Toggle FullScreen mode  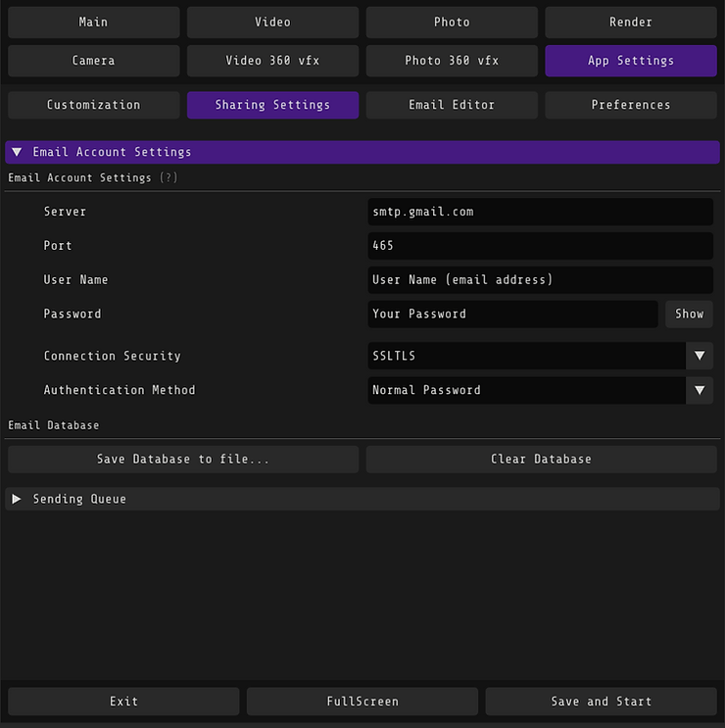pos(362,702)
